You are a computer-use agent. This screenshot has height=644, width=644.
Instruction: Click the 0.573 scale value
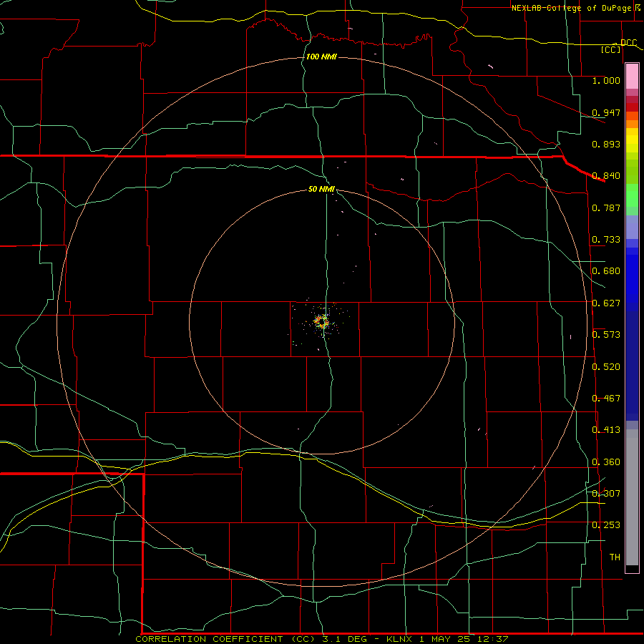point(606,335)
